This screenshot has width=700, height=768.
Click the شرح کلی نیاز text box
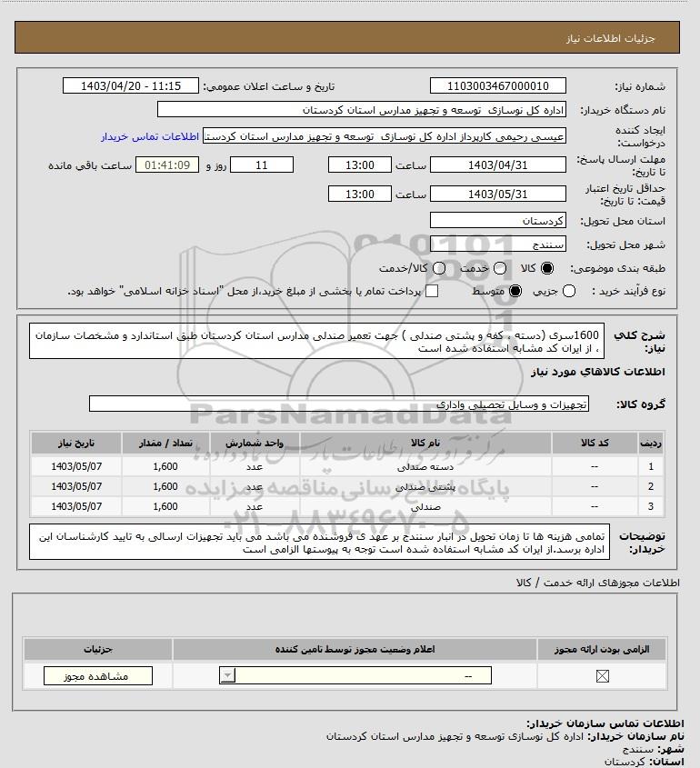click(x=316, y=341)
